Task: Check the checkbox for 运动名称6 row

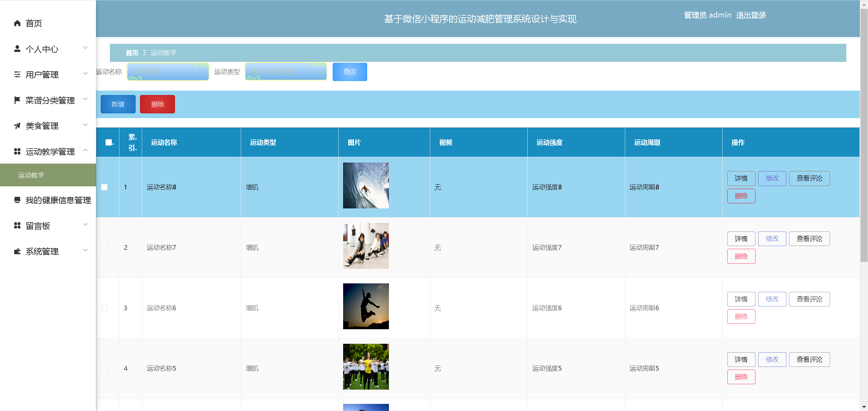Action: [x=104, y=308]
